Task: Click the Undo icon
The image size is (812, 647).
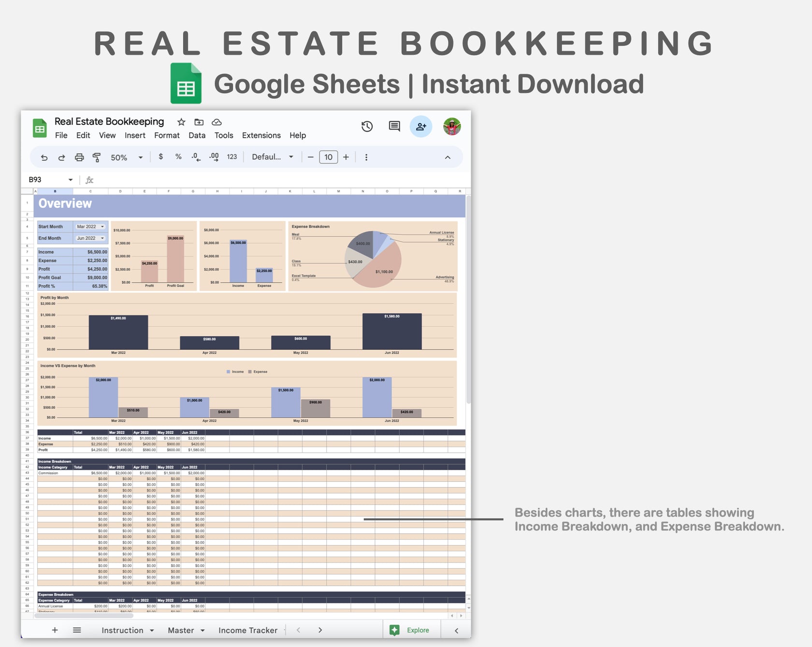Action: [44, 157]
